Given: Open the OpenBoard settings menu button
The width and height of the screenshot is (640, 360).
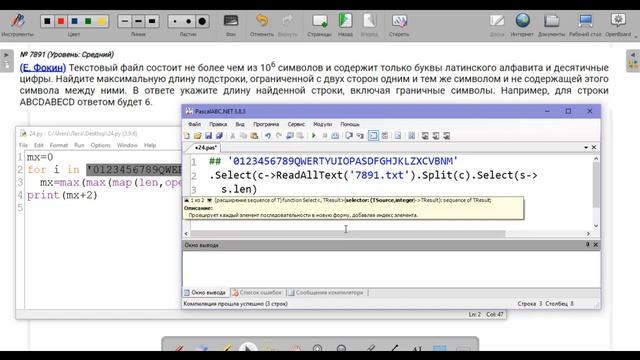Looking at the screenshot, I should tap(618, 24).
